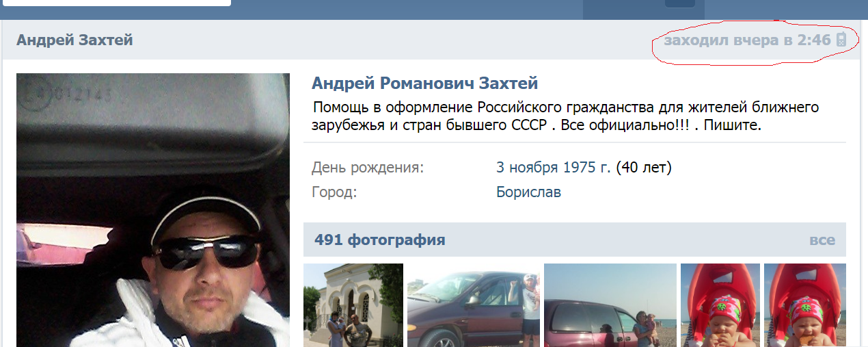
Task: Click the '(40 лет)' age text
Action: (x=644, y=167)
